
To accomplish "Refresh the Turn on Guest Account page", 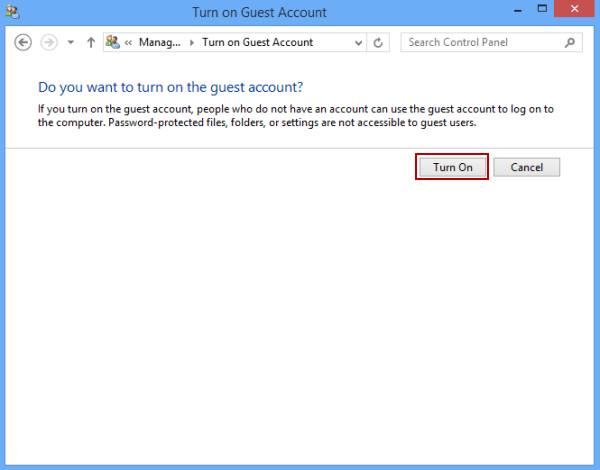I will click(378, 43).
